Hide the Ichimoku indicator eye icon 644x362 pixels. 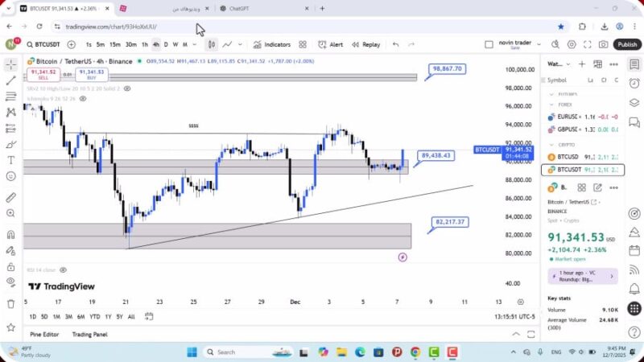[84, 99]
